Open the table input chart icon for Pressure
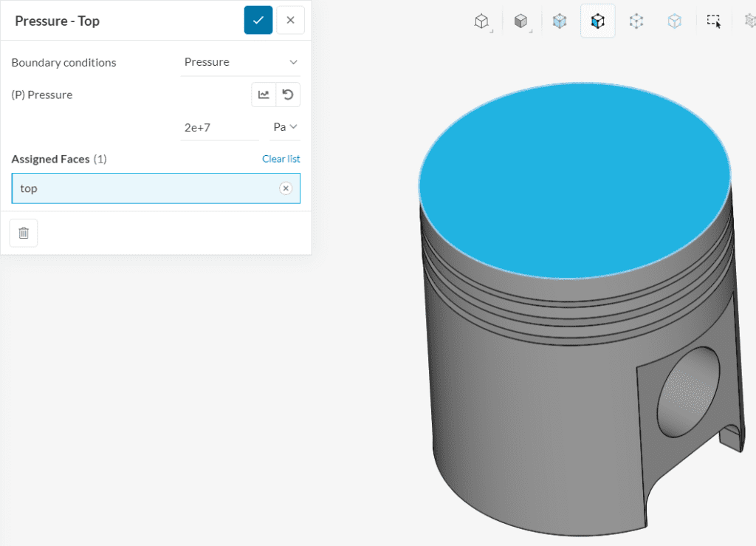 pos(264,95)
